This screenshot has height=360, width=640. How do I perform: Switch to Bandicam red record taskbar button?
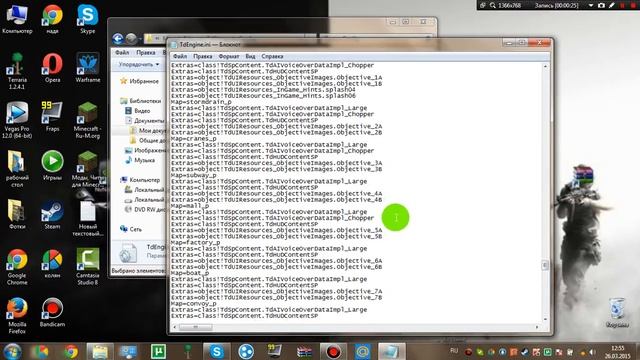tap(333, 351)
